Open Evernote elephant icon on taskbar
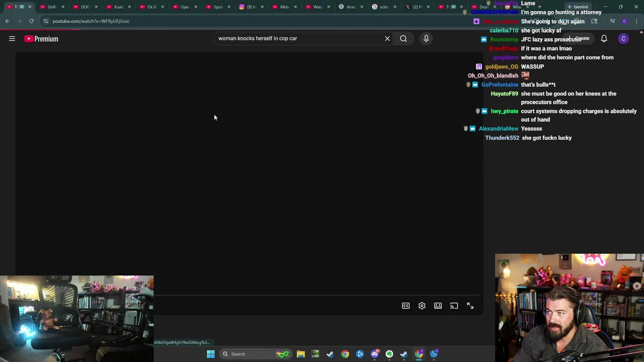The image size is (644, 362). click(389, 354)
